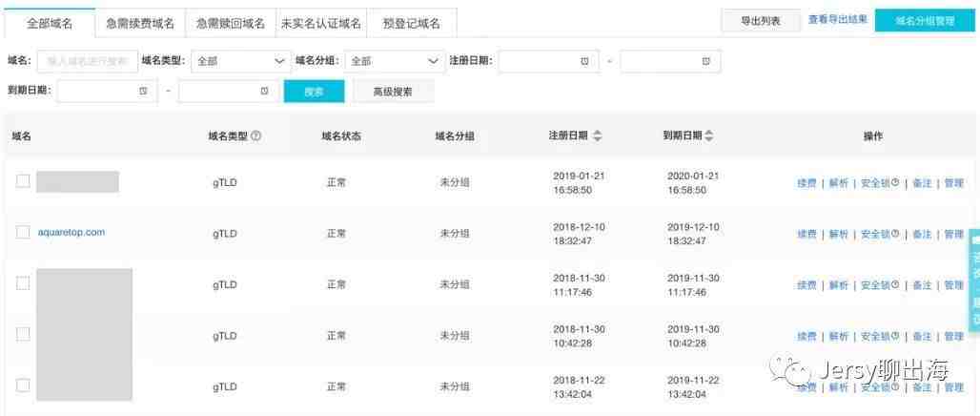Tick the aquaretop.com row checkbox
The height and width of the screenshot is (416, 980).
[x=23, y=232]
